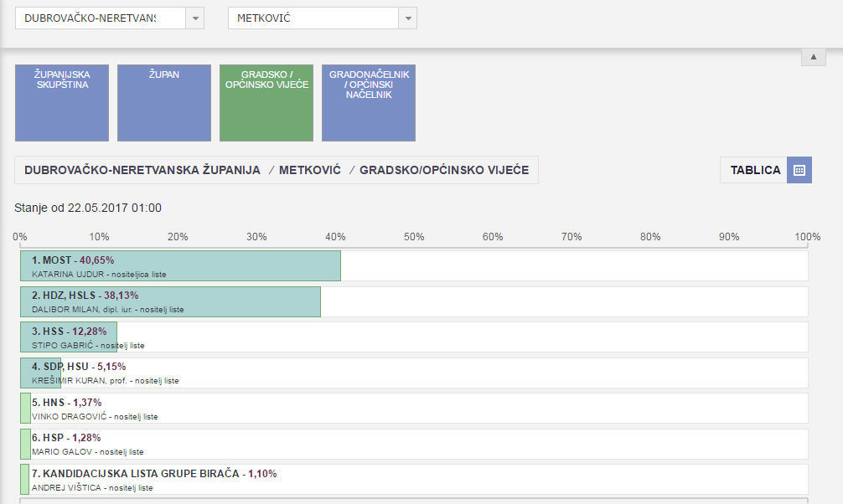Viewport: 843px width, 504px height.
Task: Switch to GRADSKO / OPĆINSKO VIJEĆE tile
Action: coord(266,103)
